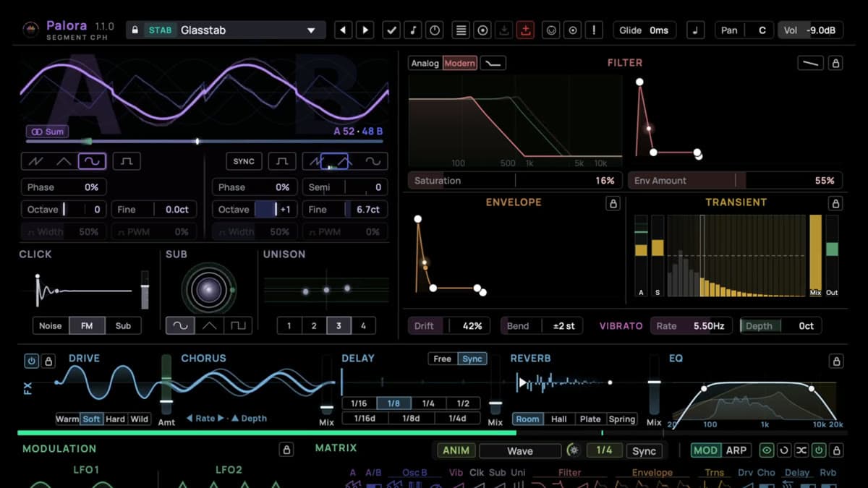This screenshot has width=868, height=488.
Task: Choose sine wave for Sub oscillator
Action: click(x=180, y=326)
